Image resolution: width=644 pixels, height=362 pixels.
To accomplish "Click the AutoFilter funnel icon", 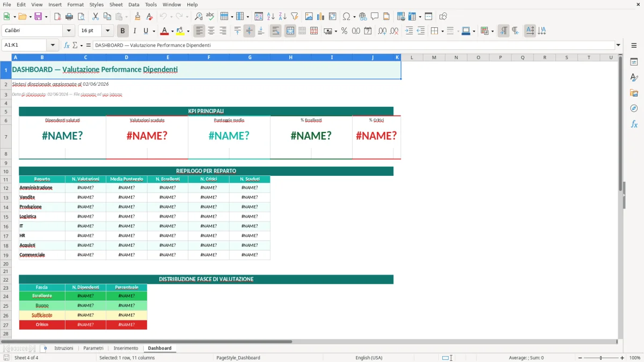I will pyautogui.click(x=294, y=17).
